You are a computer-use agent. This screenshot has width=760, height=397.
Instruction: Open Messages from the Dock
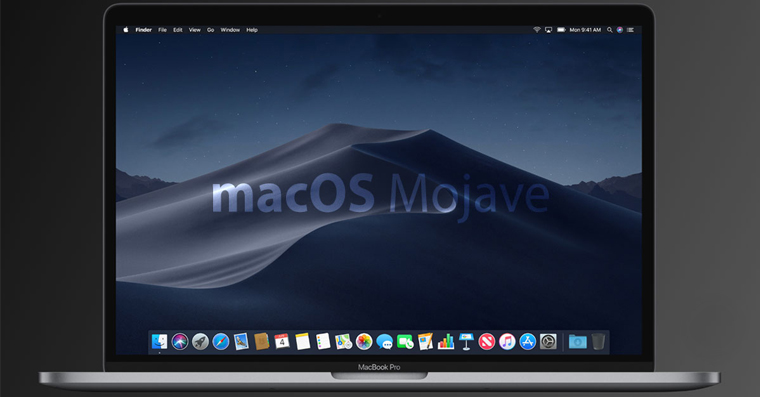[384, 342]
